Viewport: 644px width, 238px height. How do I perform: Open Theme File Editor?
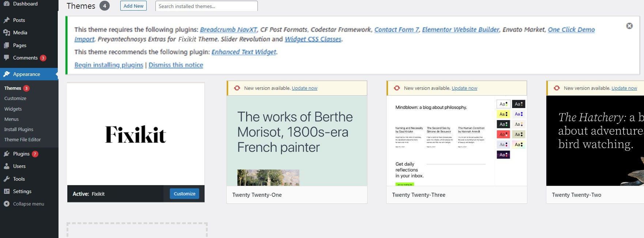coord(23,139)
